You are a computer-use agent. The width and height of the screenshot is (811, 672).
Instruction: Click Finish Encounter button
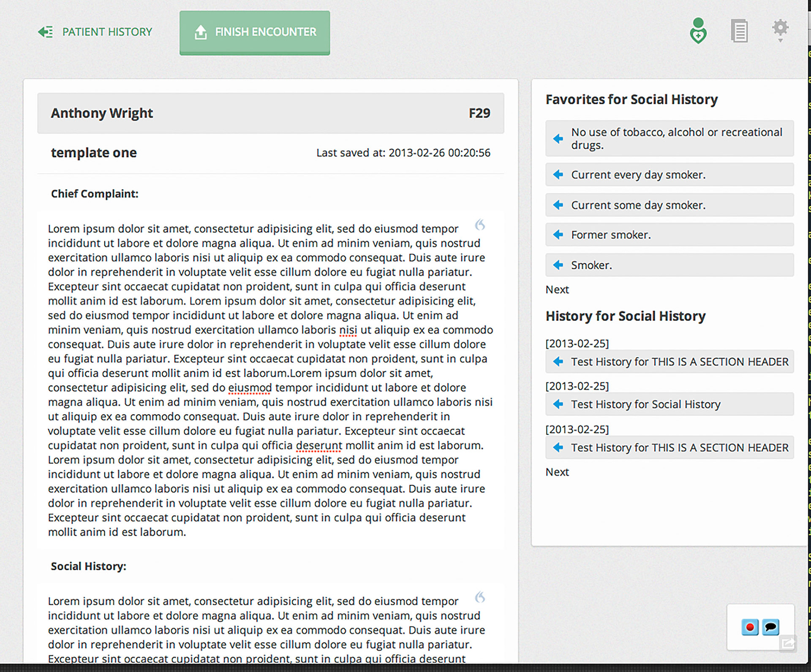pyautogui.click(x=255, y=33)
